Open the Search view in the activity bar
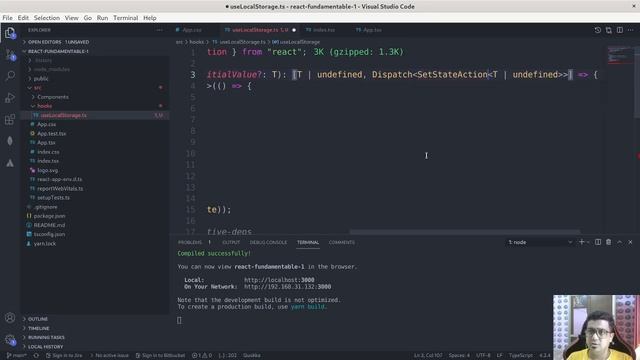640x360 pixels. (10, 76)
